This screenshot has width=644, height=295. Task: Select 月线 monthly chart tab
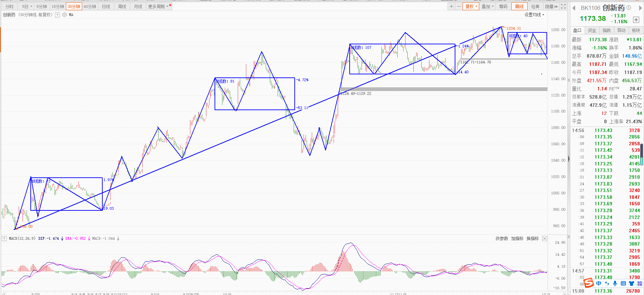pyautogui.click(x=138, y=6)
